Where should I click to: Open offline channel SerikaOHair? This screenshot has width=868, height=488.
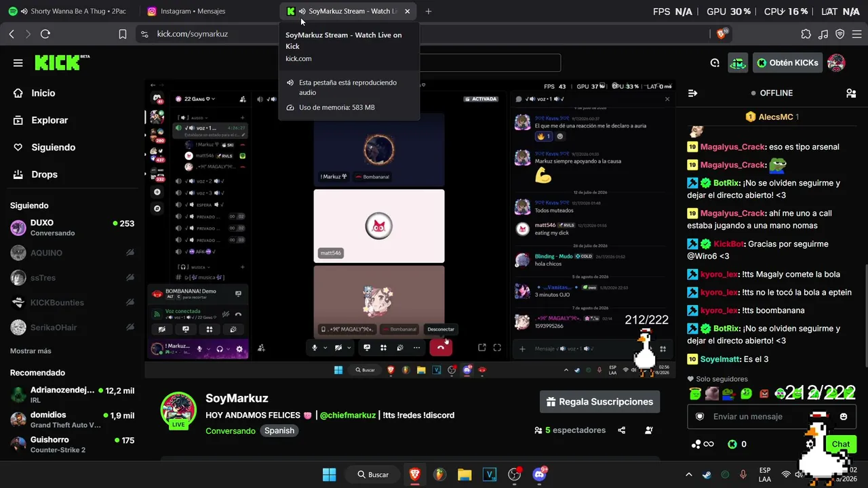[x=72, y=327]
